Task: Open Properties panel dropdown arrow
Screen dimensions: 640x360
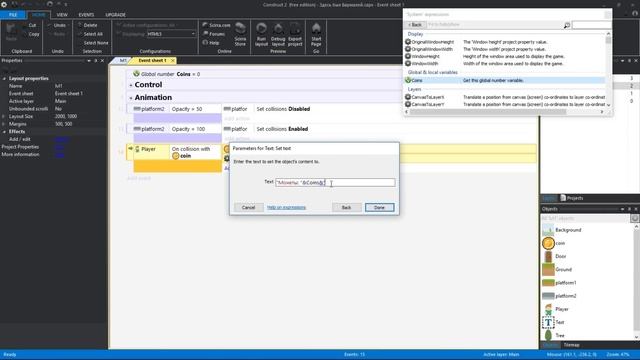Action: click(89, 61)
